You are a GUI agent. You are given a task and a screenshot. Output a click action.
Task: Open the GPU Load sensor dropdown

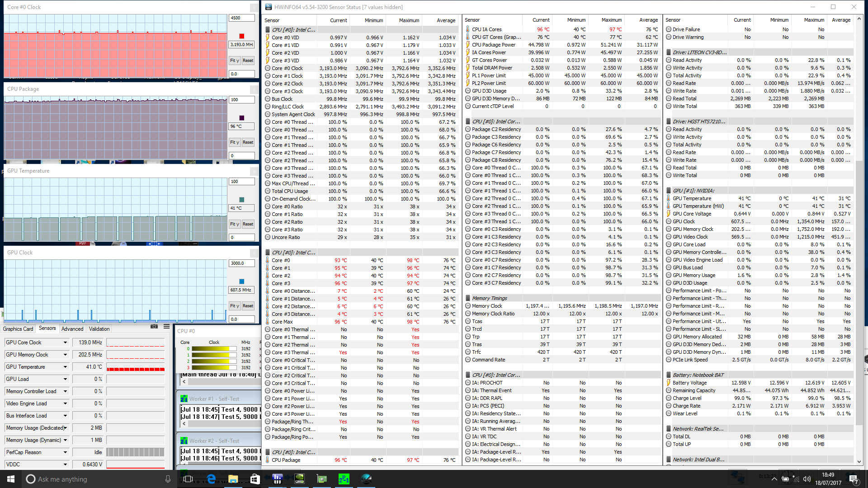[65, 379]
